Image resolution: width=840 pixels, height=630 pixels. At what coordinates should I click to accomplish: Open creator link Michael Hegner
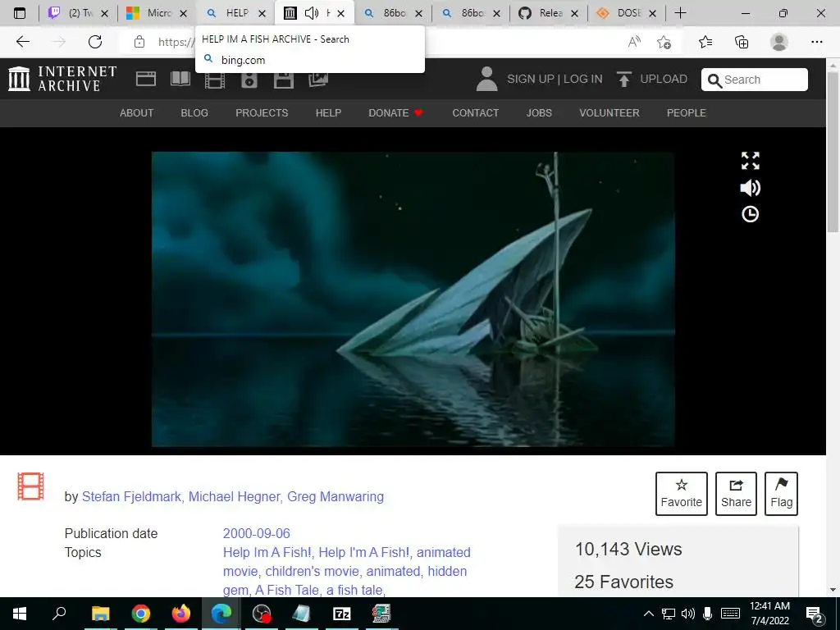click(234, 496)
